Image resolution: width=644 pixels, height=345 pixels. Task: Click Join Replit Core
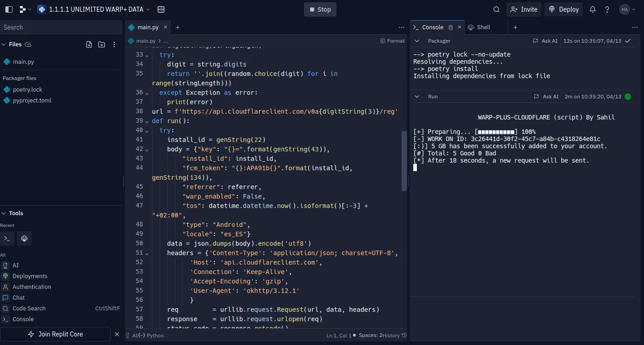point(55,334)
